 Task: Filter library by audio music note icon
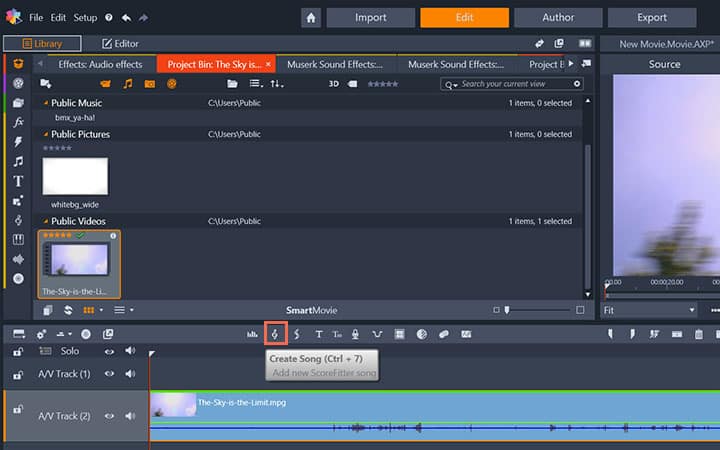[128, 84]
